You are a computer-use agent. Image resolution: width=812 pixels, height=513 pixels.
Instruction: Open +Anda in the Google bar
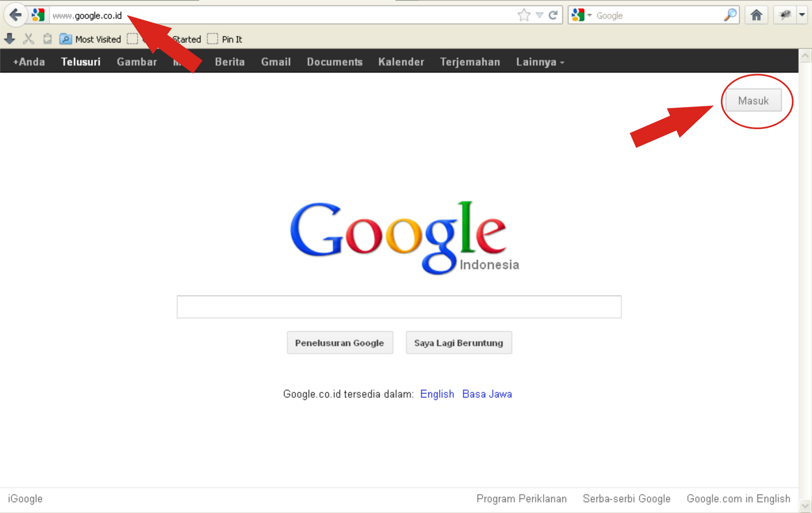point(29,62)
